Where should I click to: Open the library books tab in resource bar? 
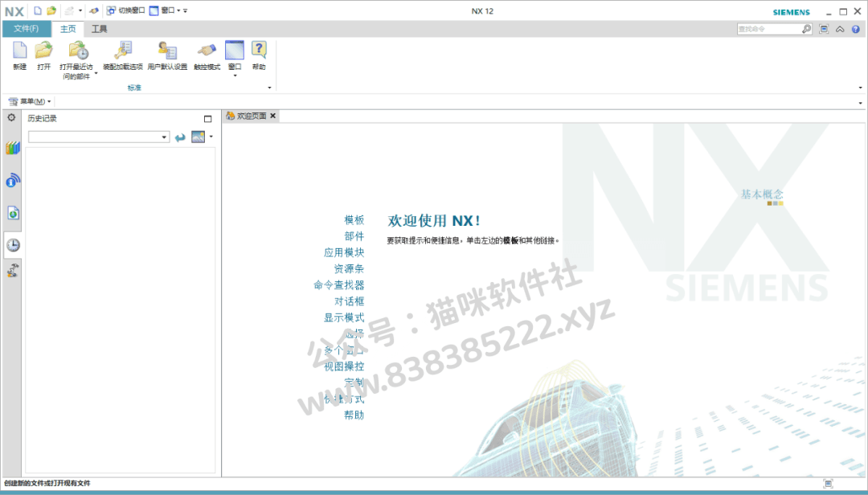click(x=13, y=148)
